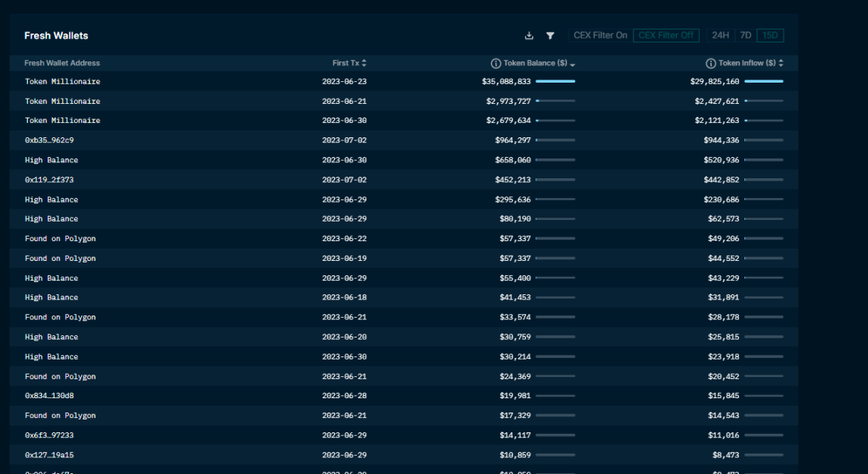The height and width of the screenshot is (474, 868).
Task: Select the $30,759 balance value
Action: pos(515,337)
